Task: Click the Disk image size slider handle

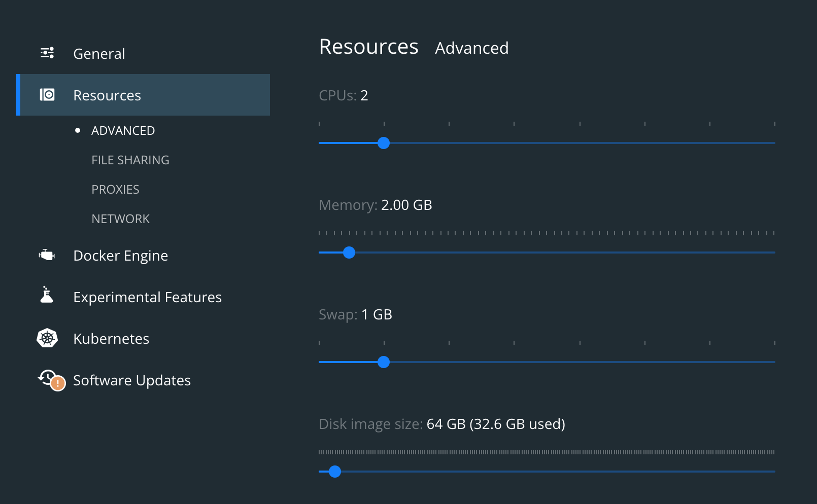Action: click(335, 472)
